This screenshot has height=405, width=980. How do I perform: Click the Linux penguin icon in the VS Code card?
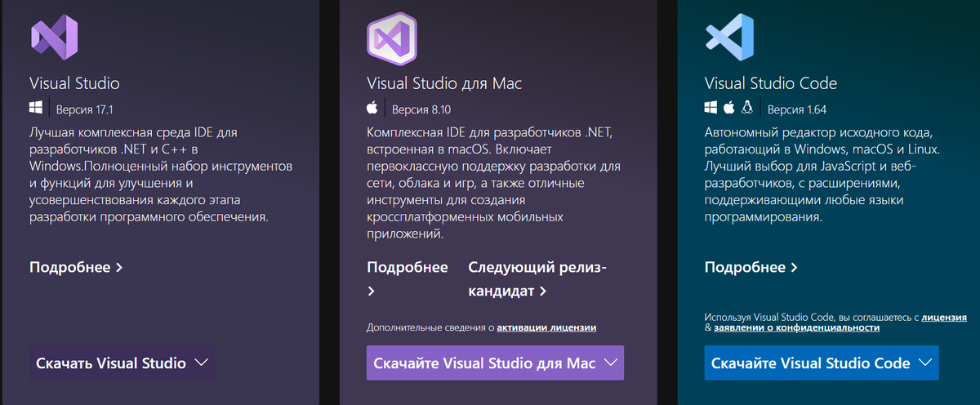(x=746, y=107)
